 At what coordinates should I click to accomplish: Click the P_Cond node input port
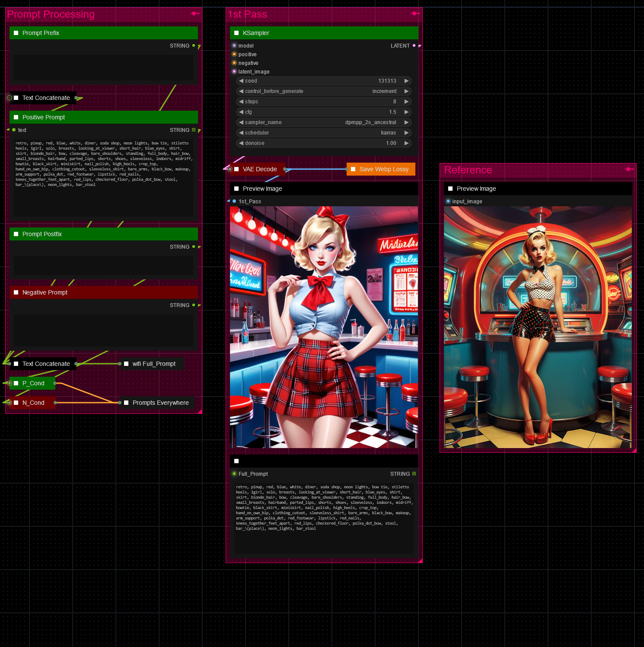point(10,383)
